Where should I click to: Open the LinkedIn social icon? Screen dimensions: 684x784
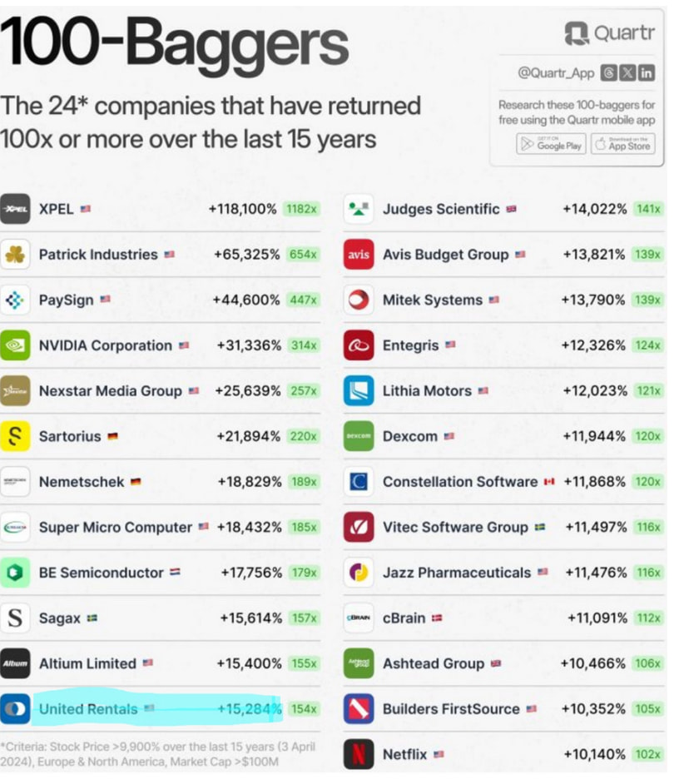tap(646, 72)
